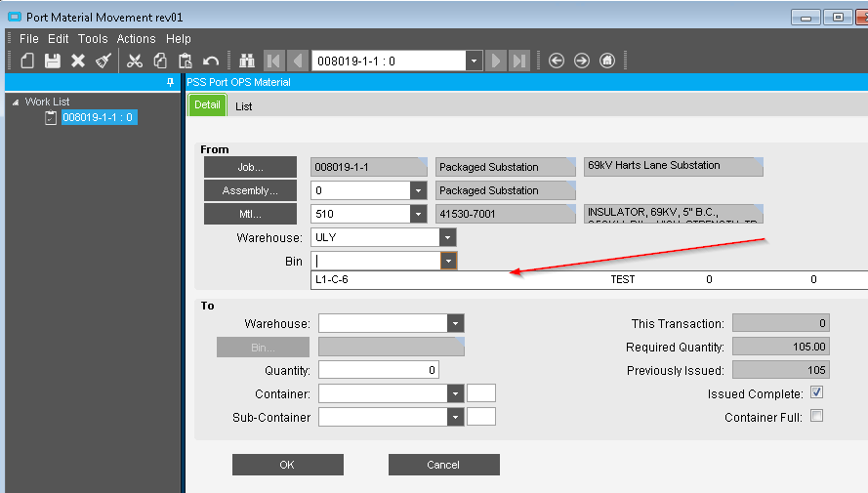
Task: Open the Sub-Container dropdown
Action: click(x=455, y=417)
